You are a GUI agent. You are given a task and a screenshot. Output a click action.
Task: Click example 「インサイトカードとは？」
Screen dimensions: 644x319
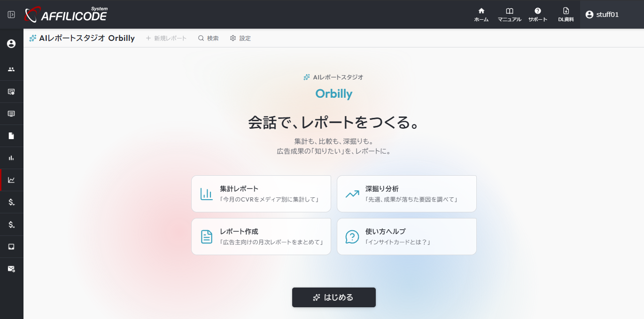398,242
